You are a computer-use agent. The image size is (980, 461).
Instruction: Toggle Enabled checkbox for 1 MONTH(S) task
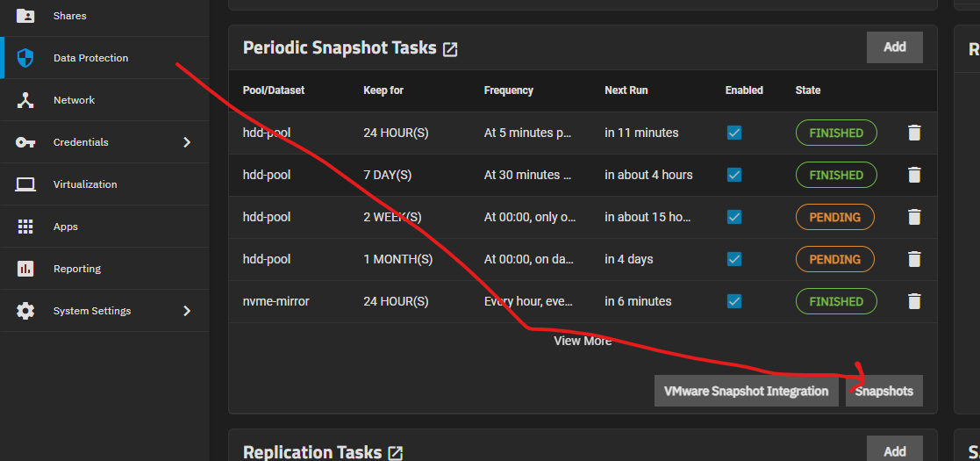[734, 259]
